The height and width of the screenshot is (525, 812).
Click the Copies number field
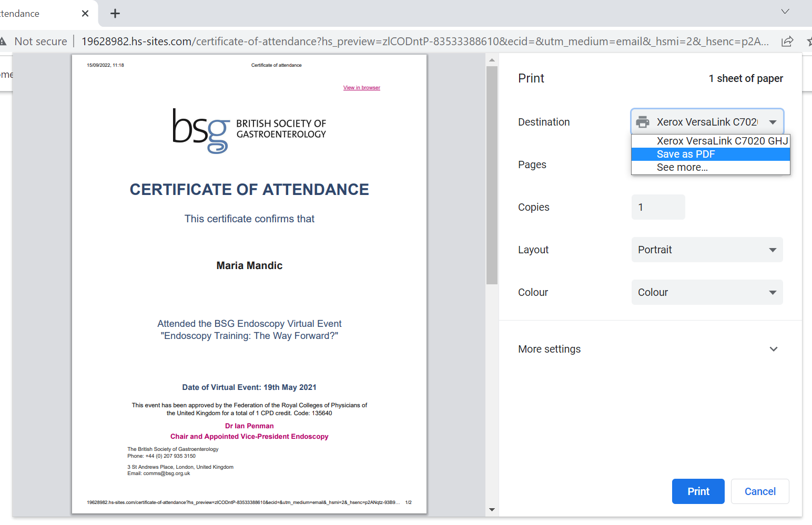pyautogui.click(x=658, y=207)
